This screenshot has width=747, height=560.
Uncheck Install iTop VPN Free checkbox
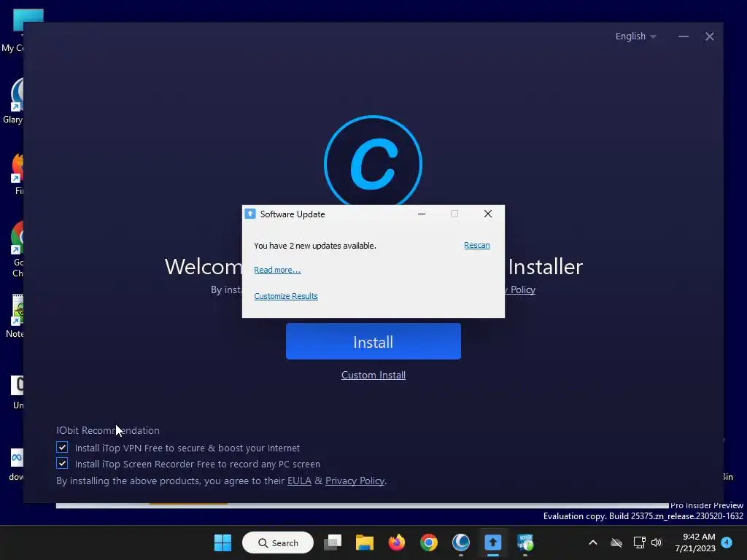(62, 447)
